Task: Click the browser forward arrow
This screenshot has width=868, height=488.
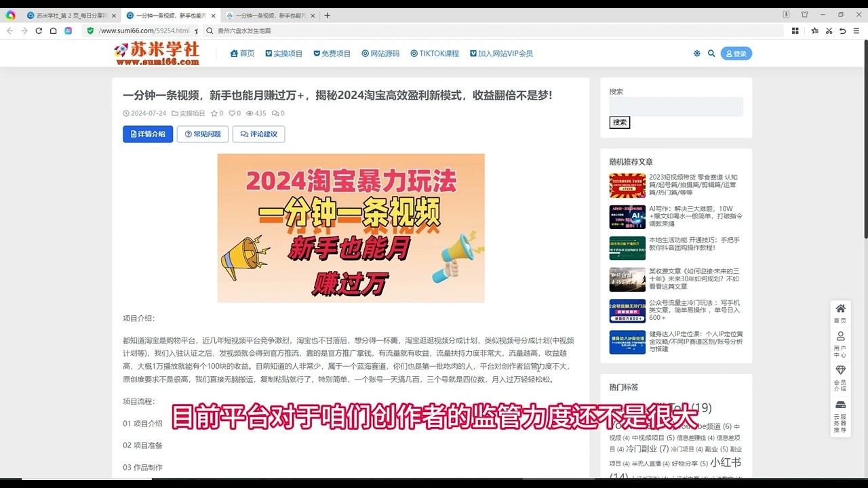Action: coord(24,30)
